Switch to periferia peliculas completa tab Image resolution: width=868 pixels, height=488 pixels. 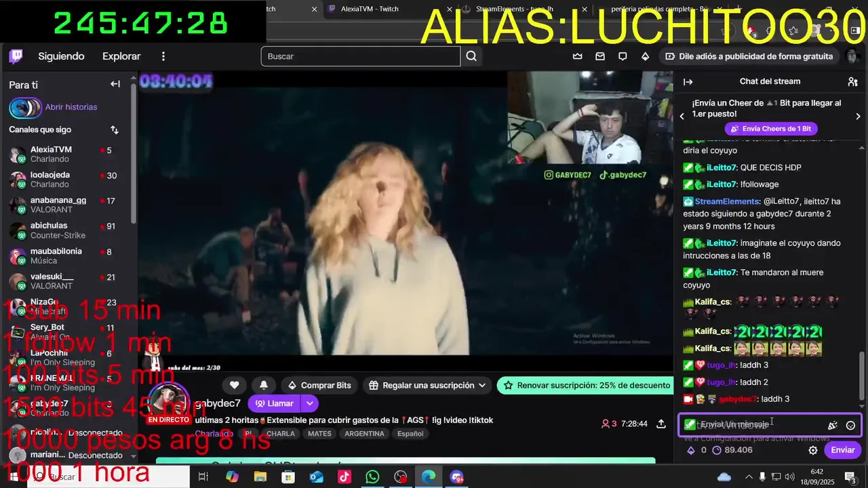pyautogui.click(x=658, y=9)
